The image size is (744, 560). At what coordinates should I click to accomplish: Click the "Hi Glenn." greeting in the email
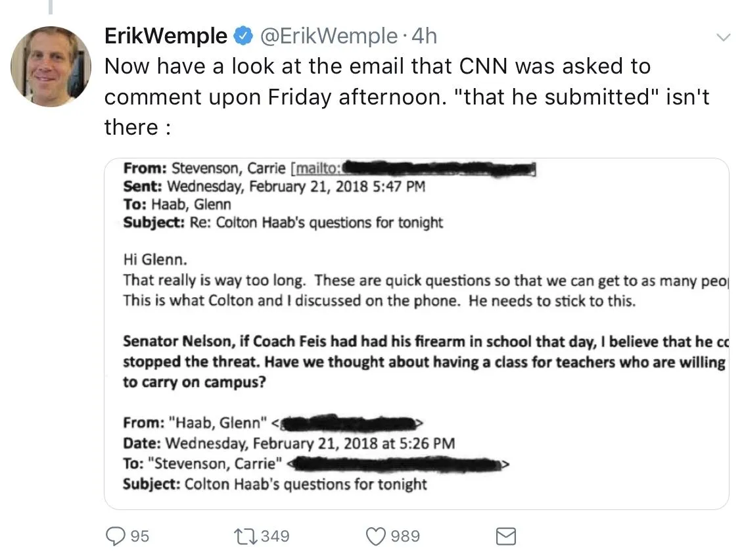pyautogui.click(x=150, y=260)
